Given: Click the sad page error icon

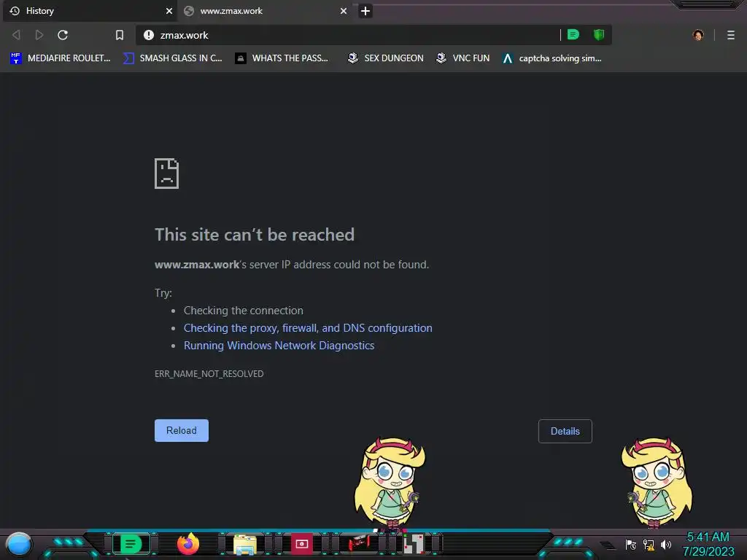Looking at the screenshot, I should point(167,174).
